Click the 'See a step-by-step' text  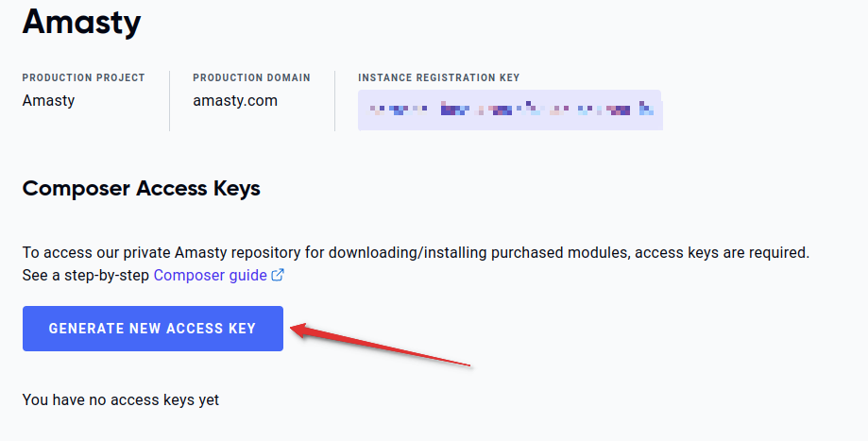pos(86,275)
